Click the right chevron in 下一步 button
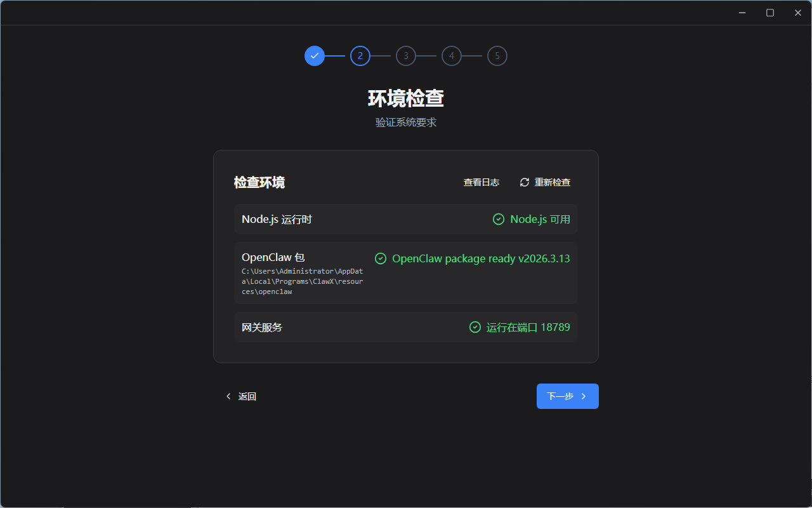This screenshot has width=812, height=508. [x=584, y=396]
